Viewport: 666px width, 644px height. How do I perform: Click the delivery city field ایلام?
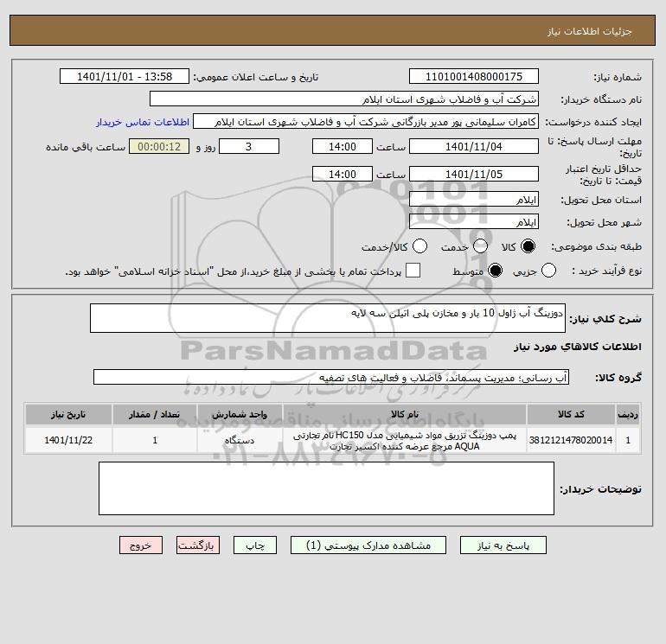(474, 221)
